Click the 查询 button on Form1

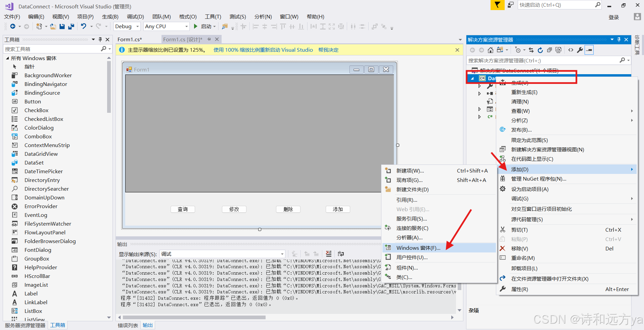tap(183, 209)
